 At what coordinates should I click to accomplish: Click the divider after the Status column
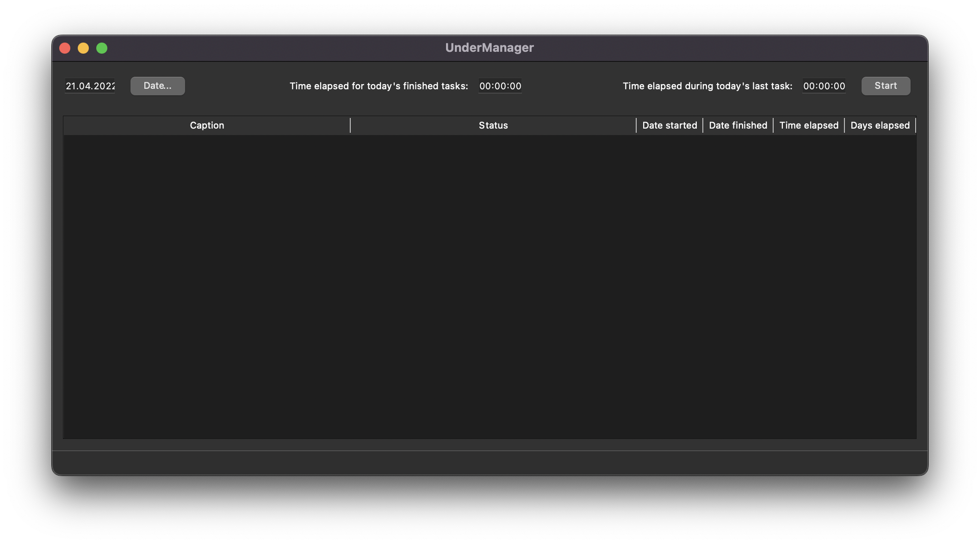tap(636, 125)
